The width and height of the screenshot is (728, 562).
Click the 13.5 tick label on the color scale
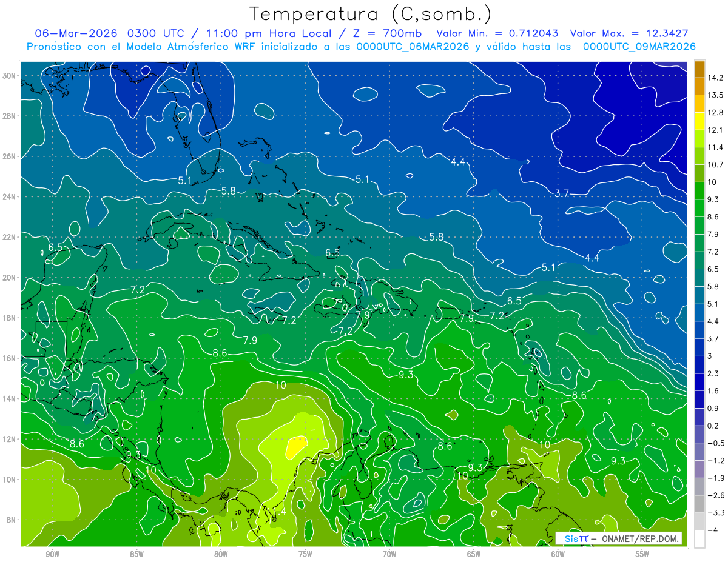tap(716, 95)
